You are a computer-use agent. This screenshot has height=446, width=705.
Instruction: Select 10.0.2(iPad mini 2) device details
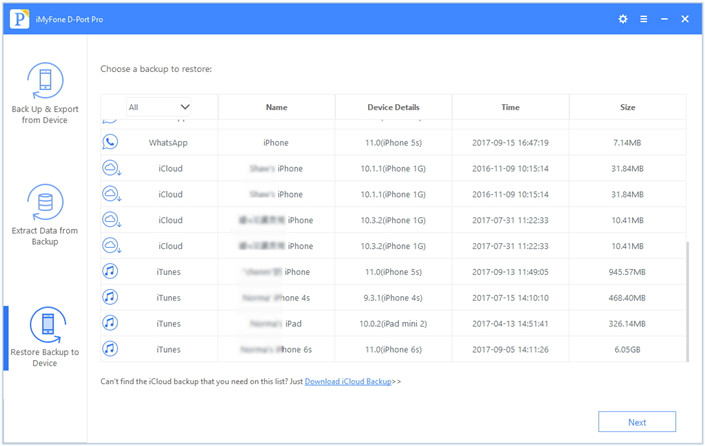393,323
